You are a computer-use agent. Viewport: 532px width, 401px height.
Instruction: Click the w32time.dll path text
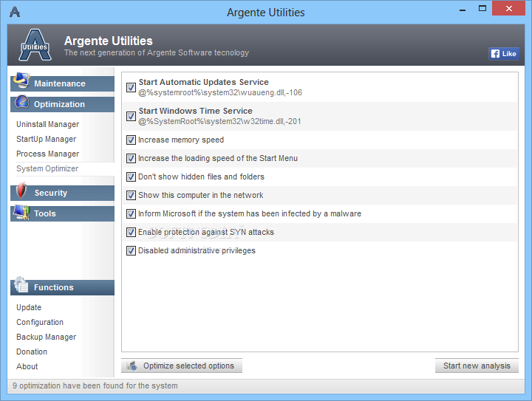(x=219, y=121)
